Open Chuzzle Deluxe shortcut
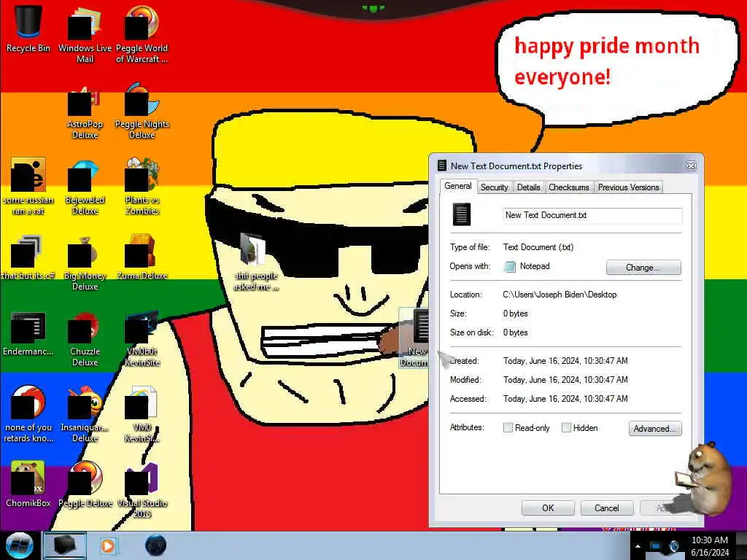 [x=85, y=339]
